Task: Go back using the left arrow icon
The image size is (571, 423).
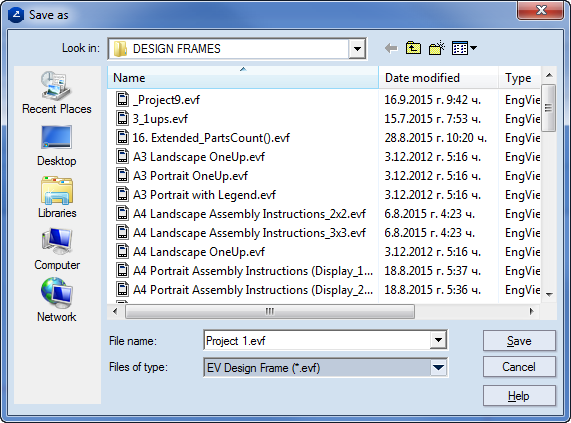Action: coord(391,48)
